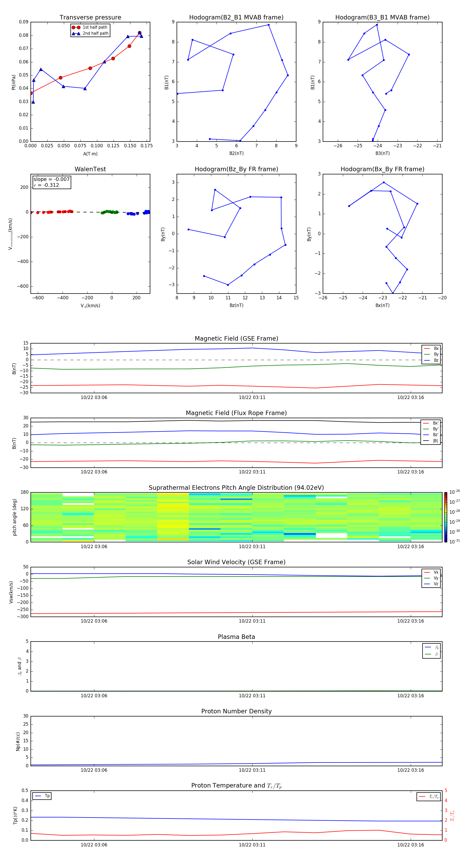
Task: Select β in the Plasma Beta legend
Action: coord(431,654)
